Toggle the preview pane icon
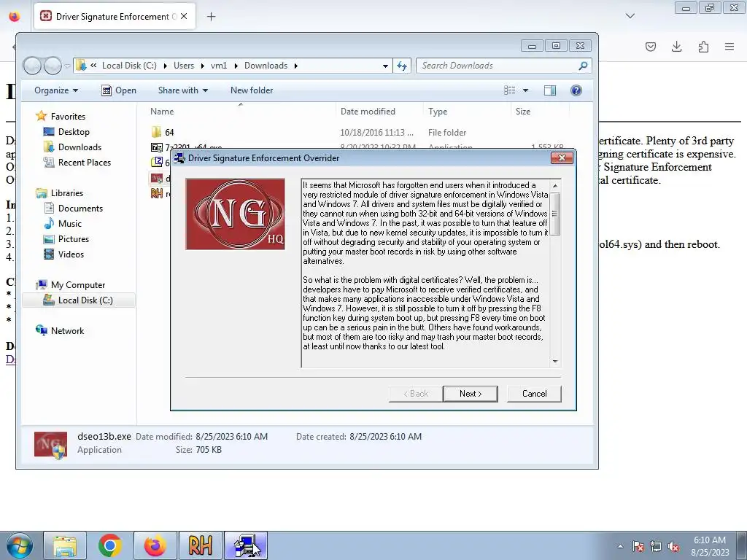The width and height of the screenshot is (747, 560). pyautogui.click(x=550, y=90)
